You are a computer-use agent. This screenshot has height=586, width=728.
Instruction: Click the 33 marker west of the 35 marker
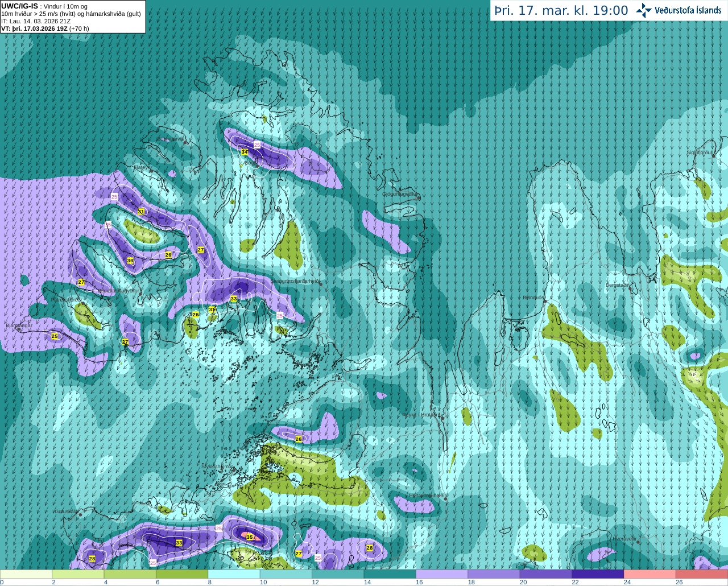(x=179, y=543)
